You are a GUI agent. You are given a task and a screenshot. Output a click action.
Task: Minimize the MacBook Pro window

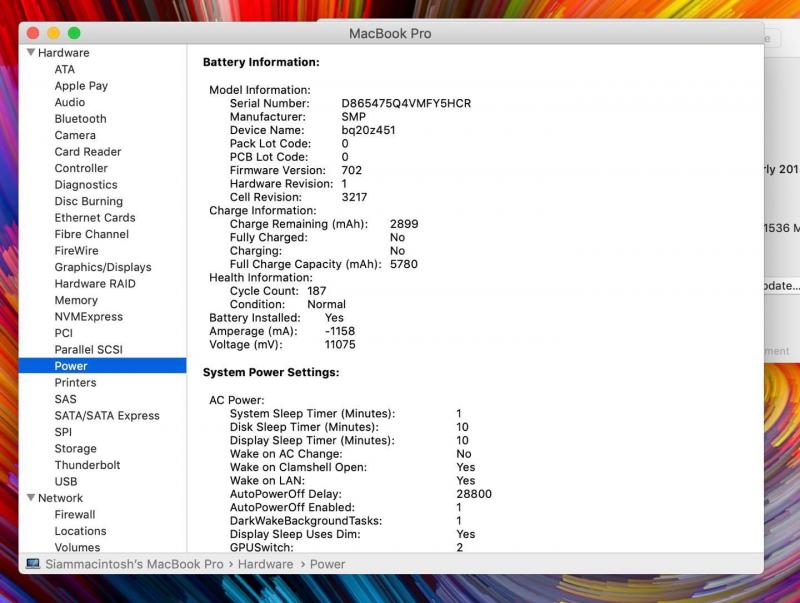[54, 33]
